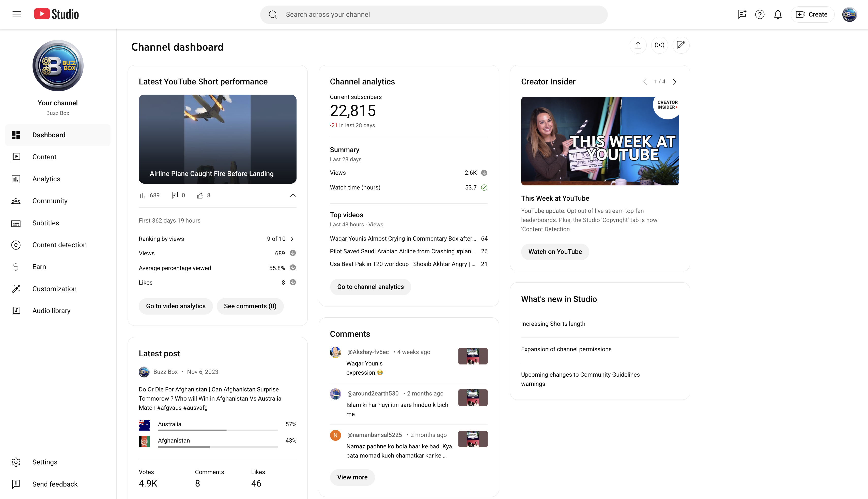Open the Help question mark icon
The height and width of the screenshot is (499, 868).
pos(760,14)
